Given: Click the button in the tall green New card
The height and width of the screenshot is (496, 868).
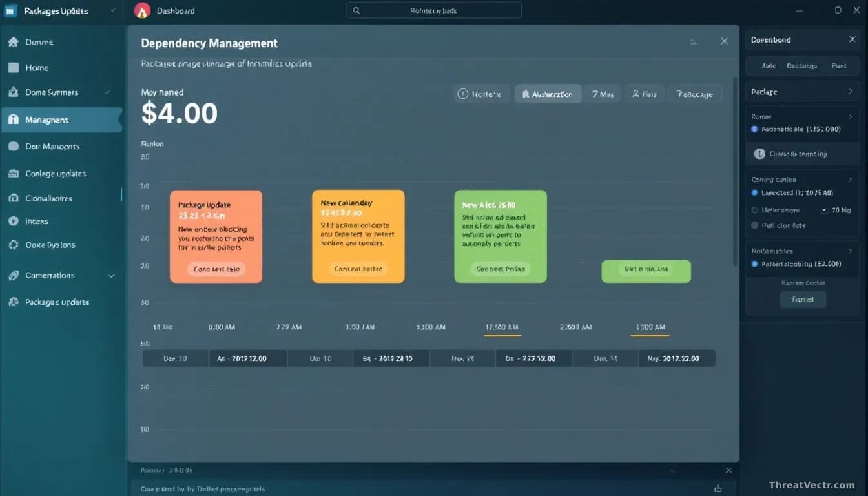Looking at the screenshot, I should pyautogui.click(x=501, y=269).
